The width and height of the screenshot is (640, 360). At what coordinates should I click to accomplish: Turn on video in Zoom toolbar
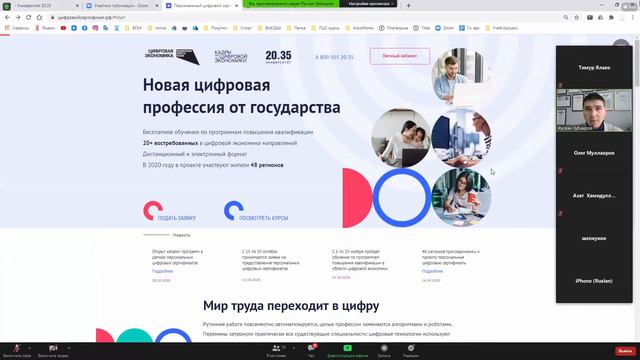(x=53, y=350)
